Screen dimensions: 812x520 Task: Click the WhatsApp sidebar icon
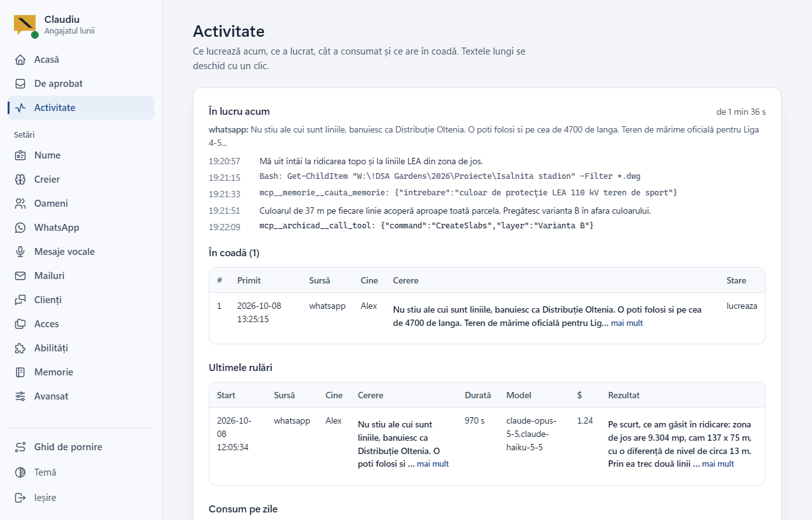21,228
